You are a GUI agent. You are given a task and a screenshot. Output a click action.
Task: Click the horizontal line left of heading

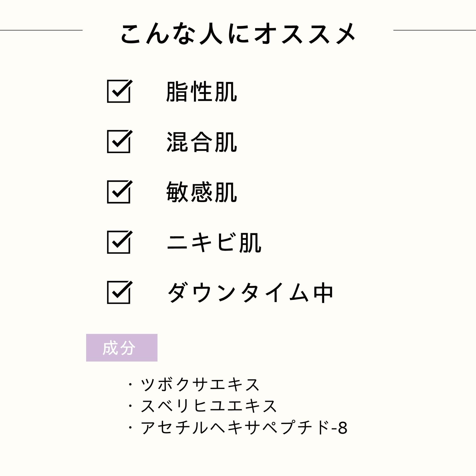[x=41, y=30]
